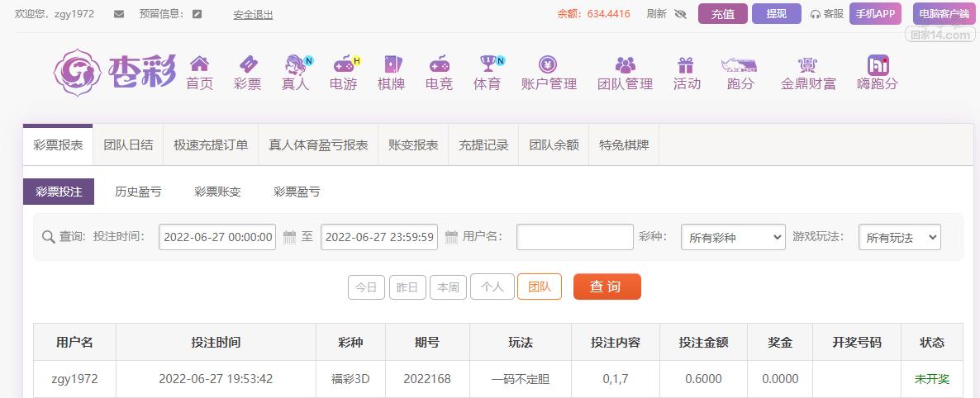The image size is (980, 398).
Task: Switch to the 团队日结 tab
Action: click(x=128, y=145)
